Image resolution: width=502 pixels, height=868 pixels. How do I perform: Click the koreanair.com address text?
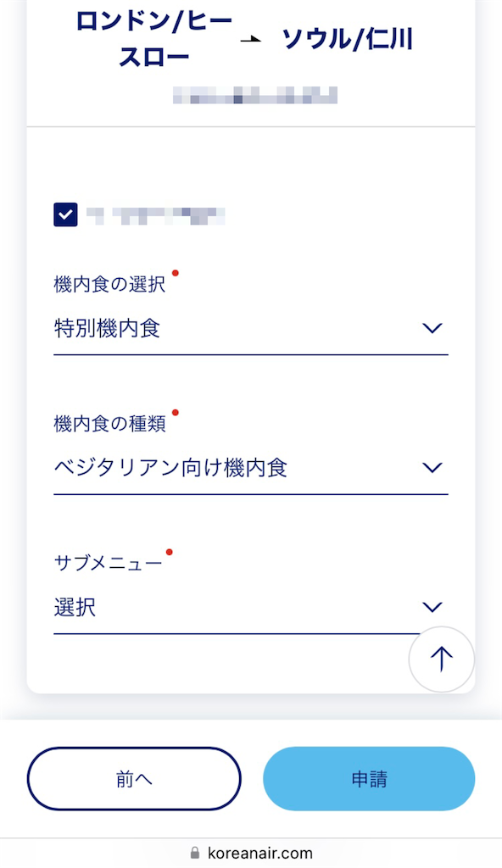pyautogui.click(x=259, y=853)
